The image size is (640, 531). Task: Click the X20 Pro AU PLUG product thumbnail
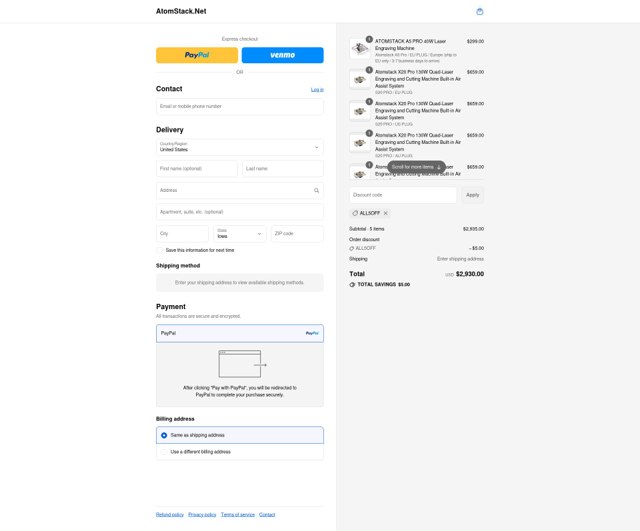pos(360,143)
